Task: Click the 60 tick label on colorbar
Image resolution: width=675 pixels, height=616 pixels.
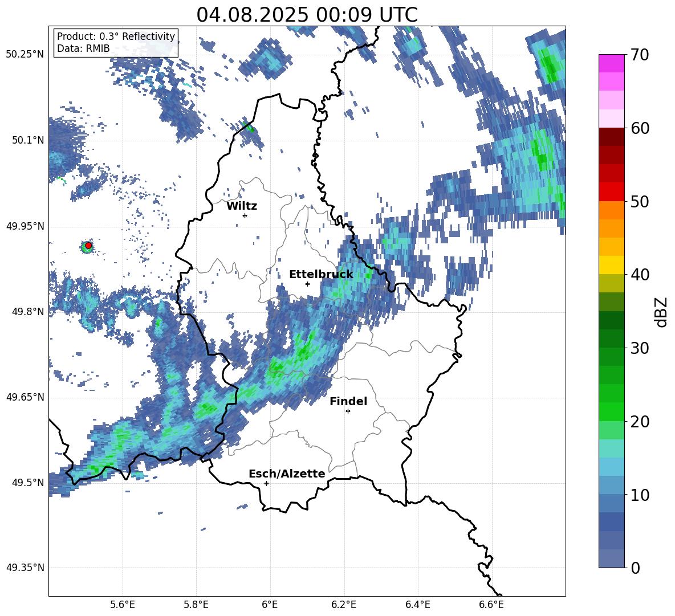Action: [x=640, y=128]
